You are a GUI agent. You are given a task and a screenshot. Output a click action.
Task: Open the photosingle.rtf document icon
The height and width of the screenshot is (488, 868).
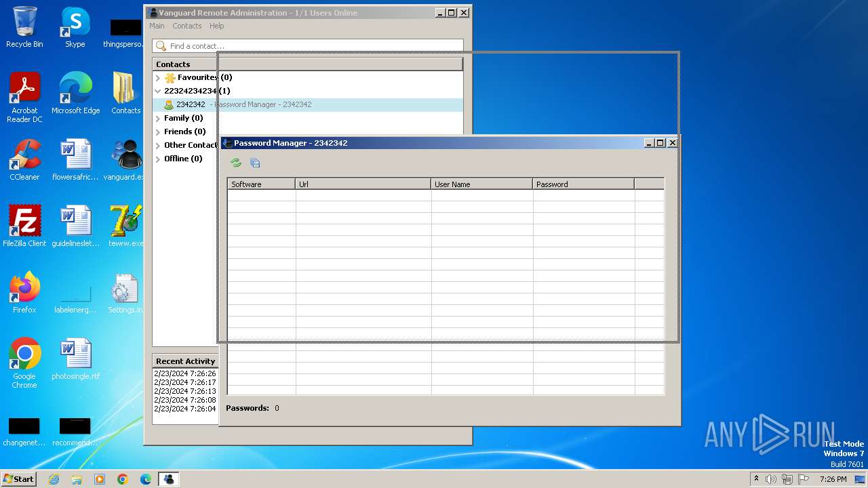click(75, 359)
